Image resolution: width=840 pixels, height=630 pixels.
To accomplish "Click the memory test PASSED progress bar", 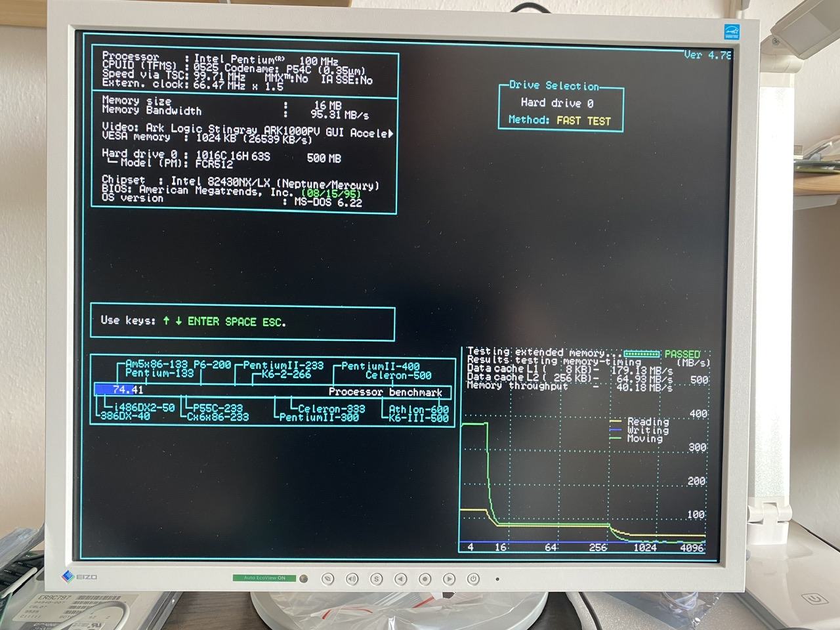I will 641,354.
